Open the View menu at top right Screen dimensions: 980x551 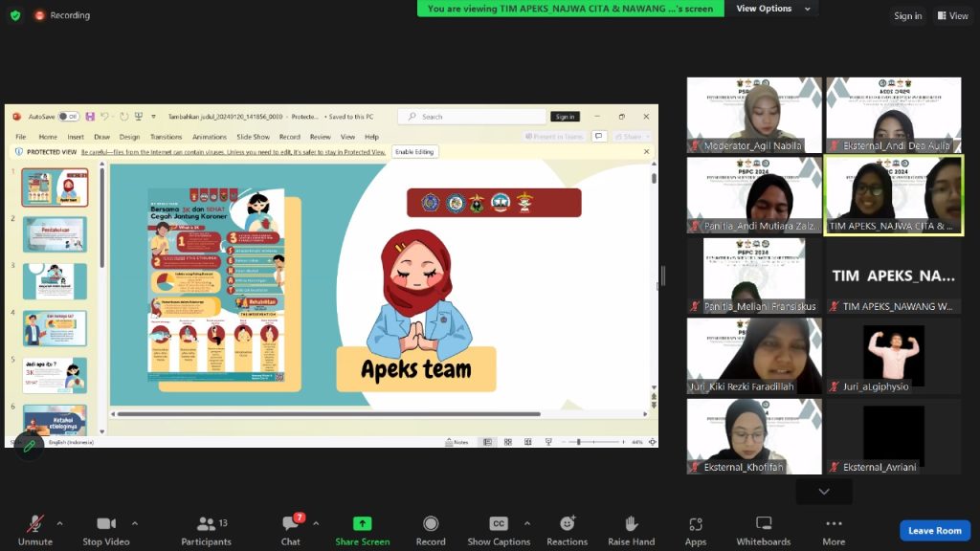coord(952,15)
